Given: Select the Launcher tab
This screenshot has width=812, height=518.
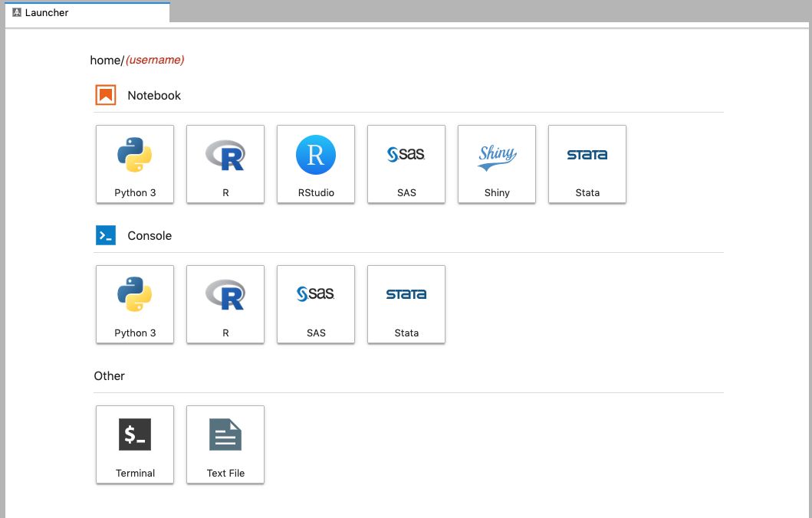Looking at the screenshot, I should (87, 12).
